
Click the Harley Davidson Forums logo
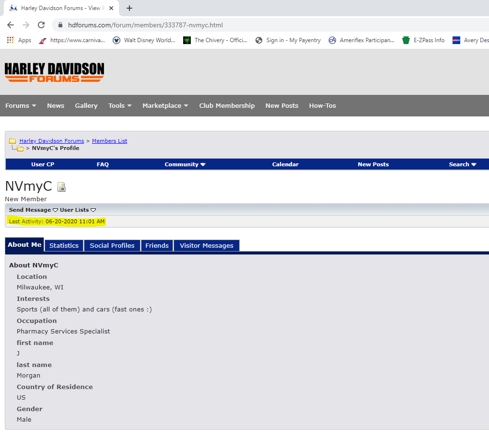click(54, 72)
